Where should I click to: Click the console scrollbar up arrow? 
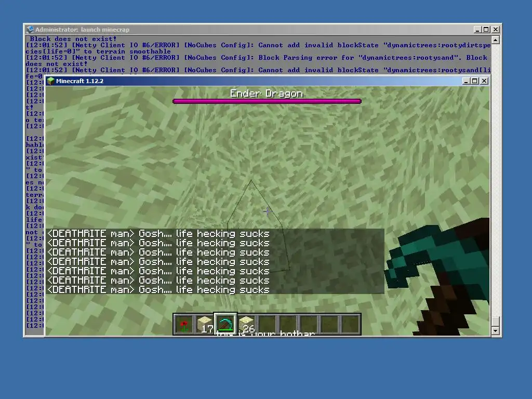(496, 40)
